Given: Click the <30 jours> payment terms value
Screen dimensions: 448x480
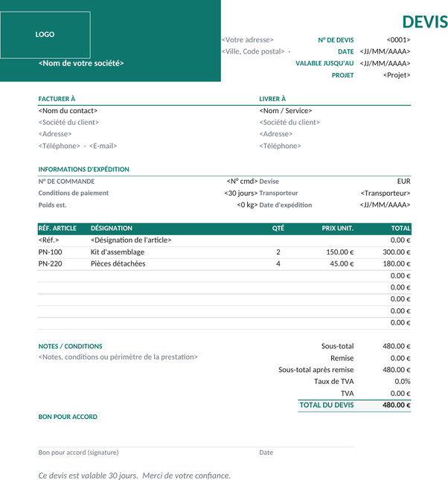Looking at the screenshot, I should [240, 193].
